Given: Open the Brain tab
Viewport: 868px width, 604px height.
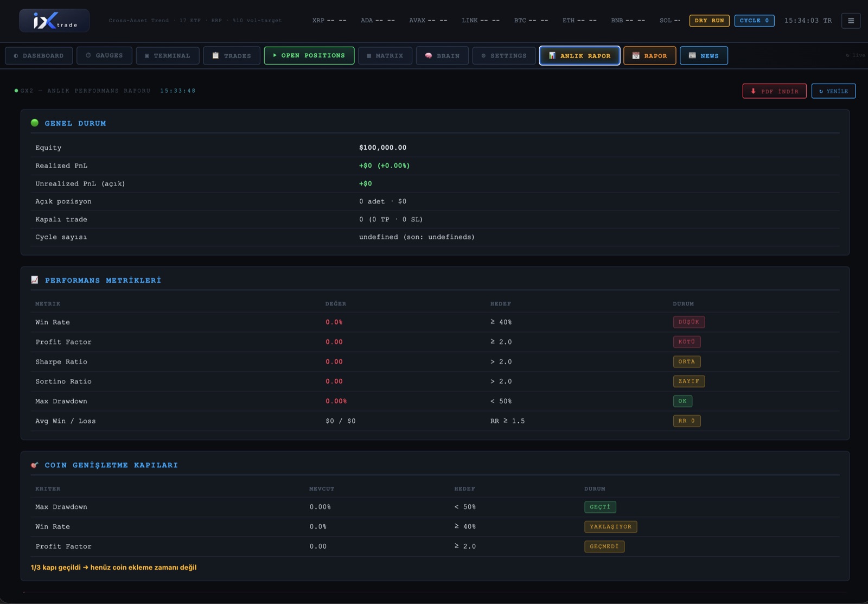Looking at the screenshot, I should pos(442,55).
